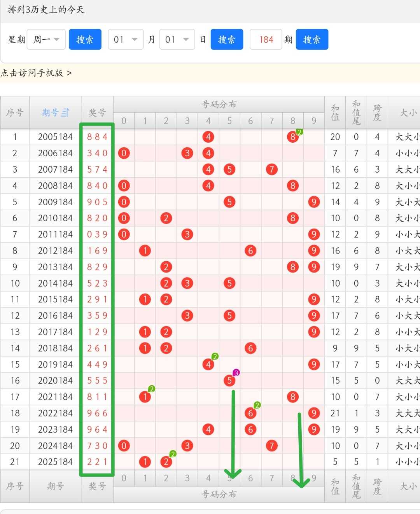Viewport: 420px width, 514px height.
Task: Click red ball 3 in row 2011184
Action: (x=187, y=234)
